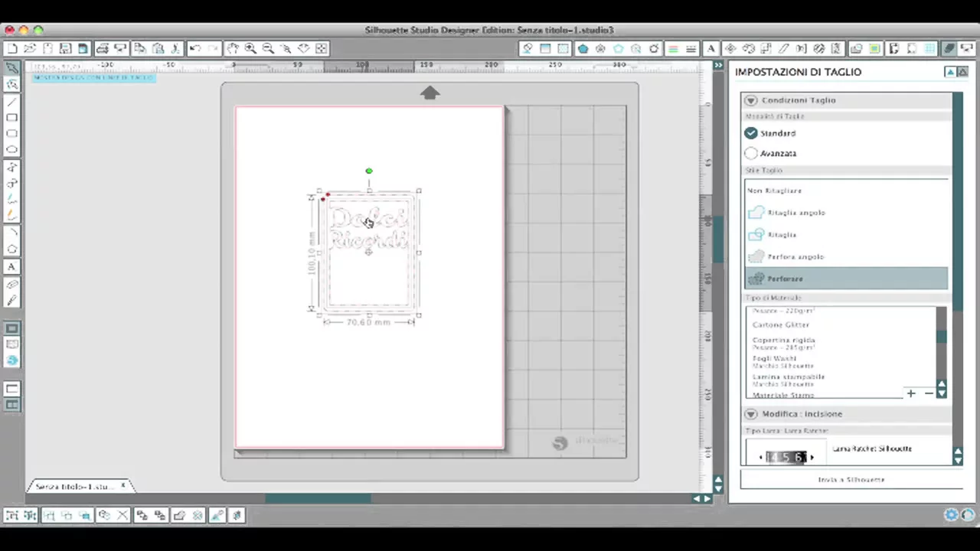The height and width of the screenshot is (551, 980).
Task: Choose the Ritaglia cut style
Action: click(x=847, y=234)
